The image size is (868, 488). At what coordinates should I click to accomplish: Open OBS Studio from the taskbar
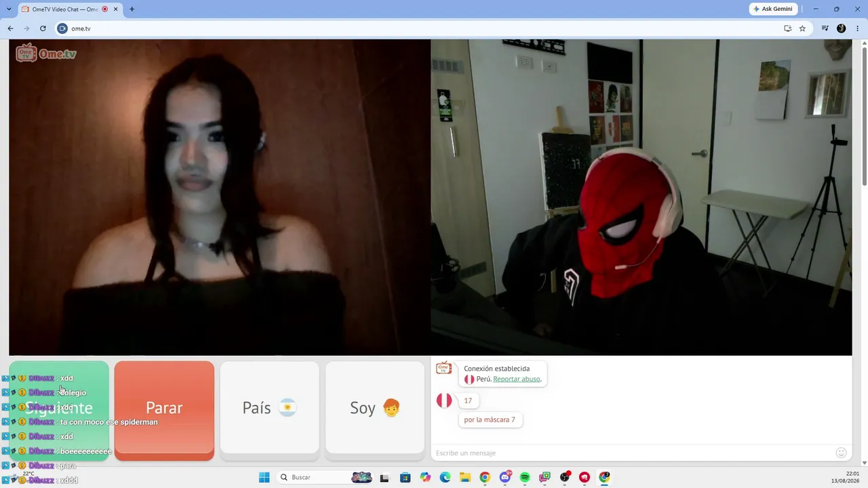[x=565, y=477]
